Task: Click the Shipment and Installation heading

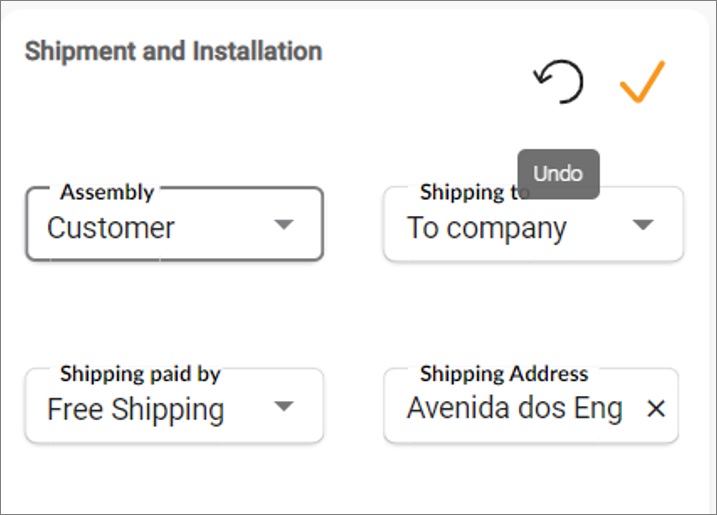Action: tap(173, 51)
